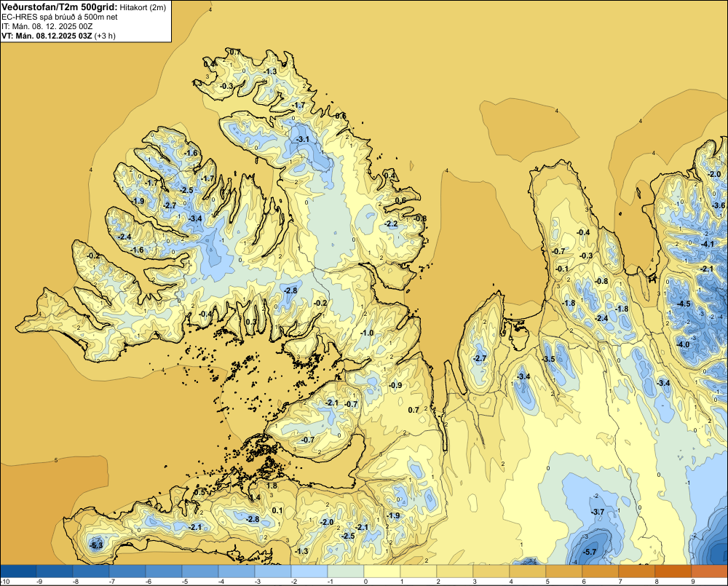This screenshot has width=728, height=586.
Task: Click the 'Veðurstofan/T2m 500grid:' title text
Action: point(60,7)
